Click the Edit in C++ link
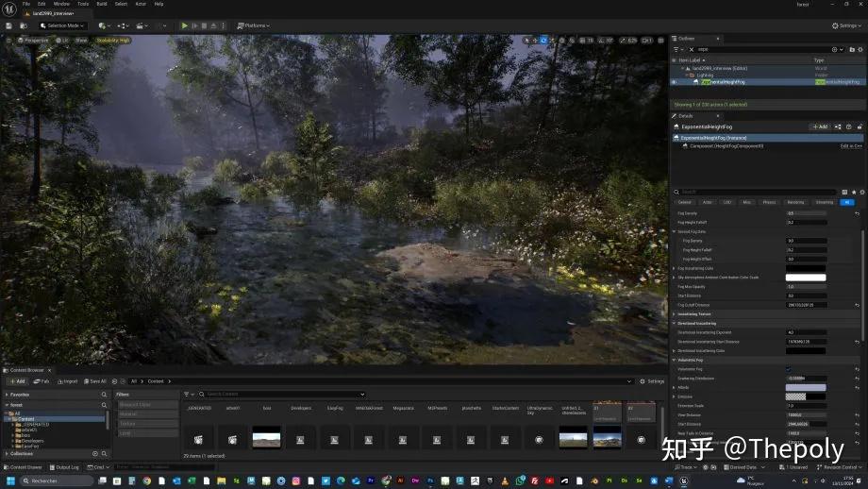Screen dimensions: 868x489 point(851,146)
